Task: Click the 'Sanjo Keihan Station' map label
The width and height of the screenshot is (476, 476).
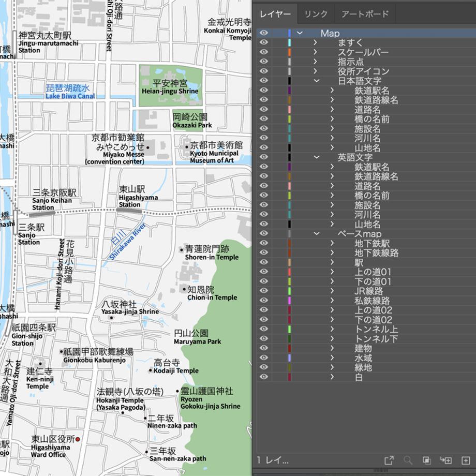Action: click(x=52, y=204)
